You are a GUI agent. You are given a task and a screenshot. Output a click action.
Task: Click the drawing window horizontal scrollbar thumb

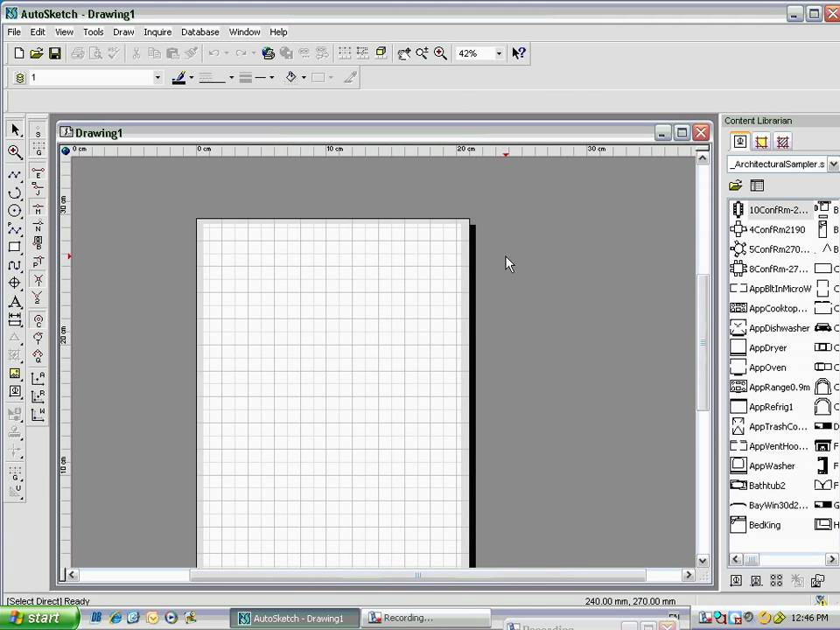pyautogui.click(x=418, y=576)
